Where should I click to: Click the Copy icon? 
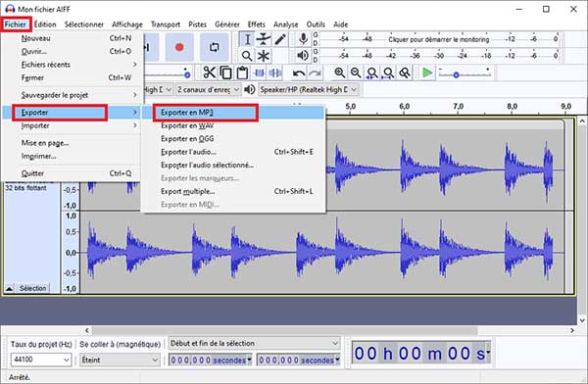point(225,72)
